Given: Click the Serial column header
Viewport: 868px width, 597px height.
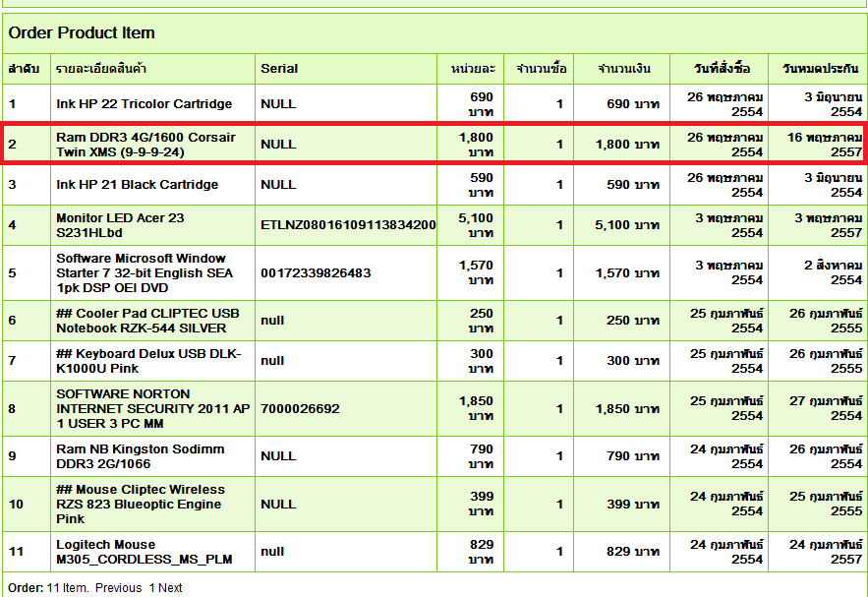Looking at the screenshot, I should [279, 69].
